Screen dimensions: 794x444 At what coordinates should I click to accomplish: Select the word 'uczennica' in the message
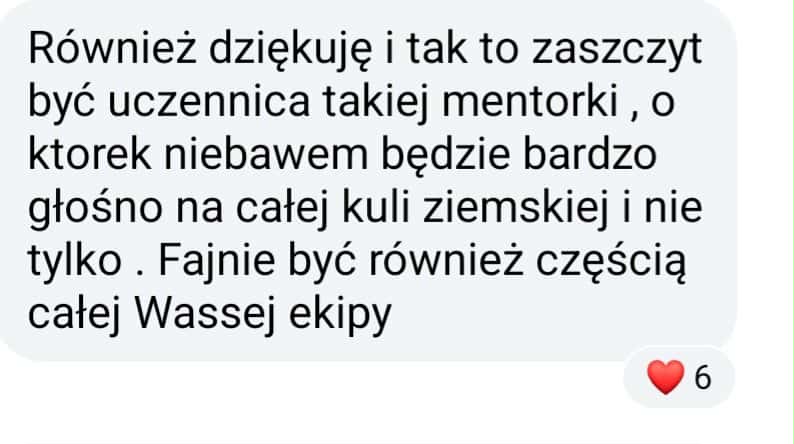pos(209,102)
